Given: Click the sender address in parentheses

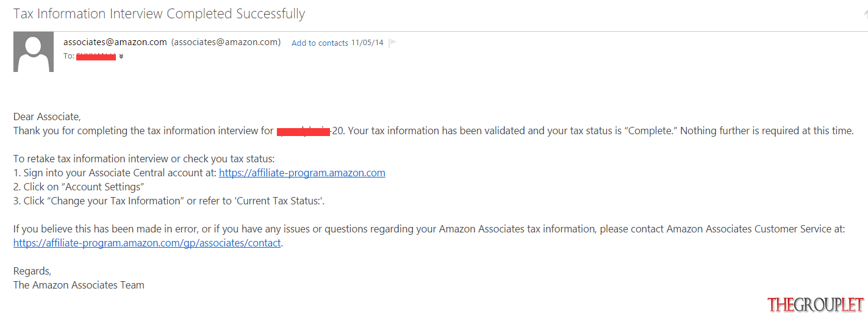Looking at the screenshot, I should pos(226,42).
